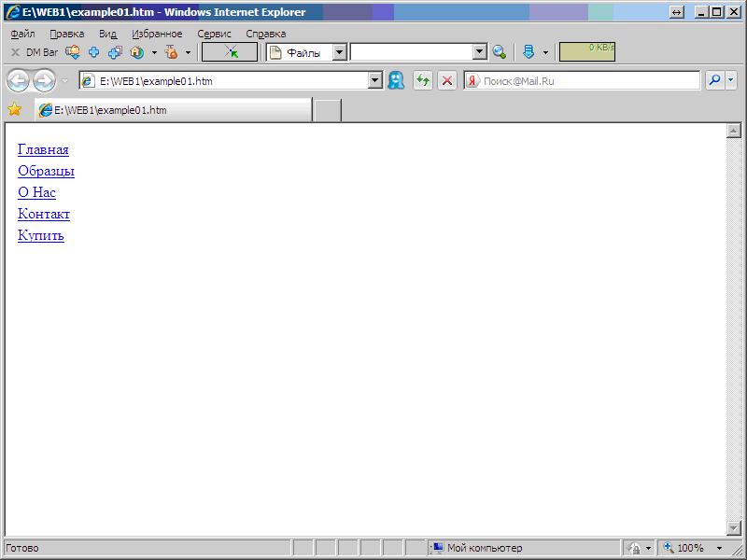Click the IE logo in the title bar
This screenshot has width=747, height=560.
click(13, 12)
